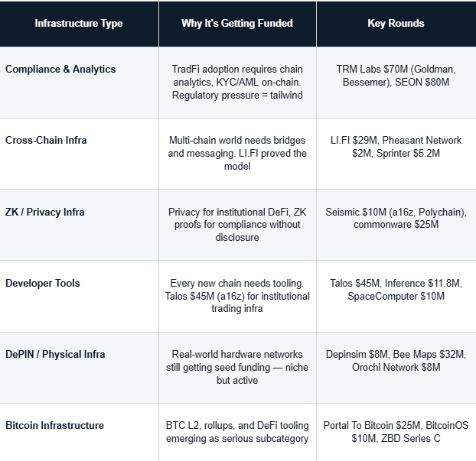Select the Bitcoin Infrastructure row label
The width and height of the screenshot is (476, 461).
click(x=54, y=425)
